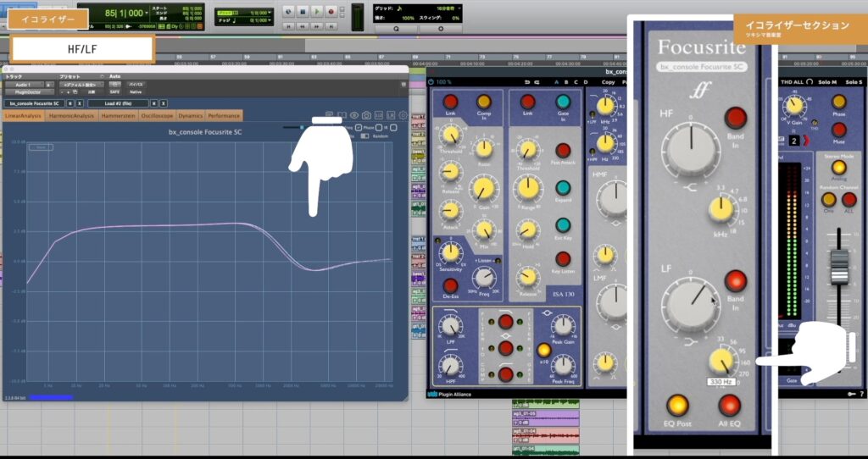This screenshot has width=868, height=459.
Task: Toggle the EQ Post button
Action: [677, 406]
